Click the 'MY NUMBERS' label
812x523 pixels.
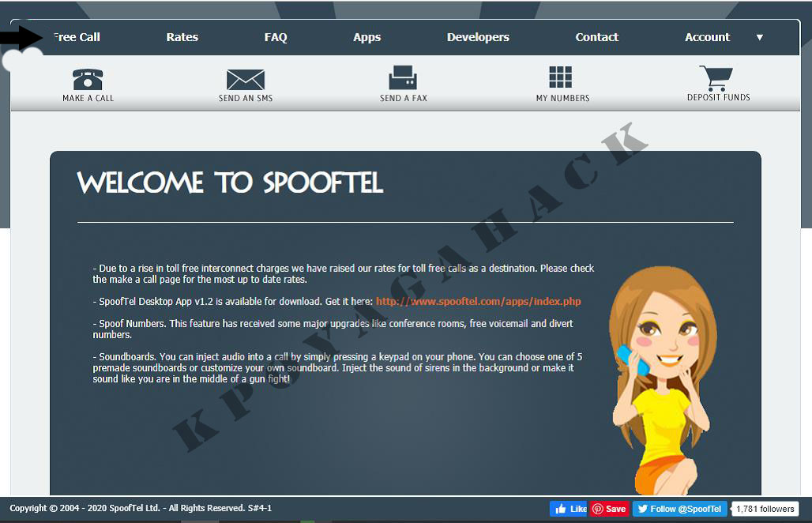(x=563, y=98)
